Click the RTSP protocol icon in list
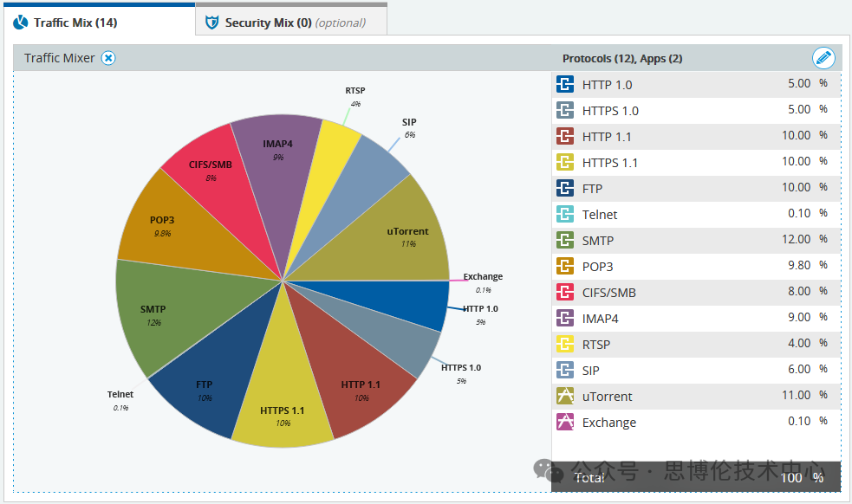Viewport: 852px width, 504px height. point(565,345)
